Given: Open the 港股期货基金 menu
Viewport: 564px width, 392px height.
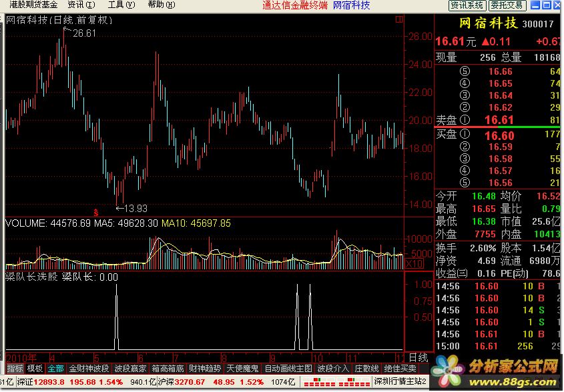Looking at the screenshot, I should (33, 5).
